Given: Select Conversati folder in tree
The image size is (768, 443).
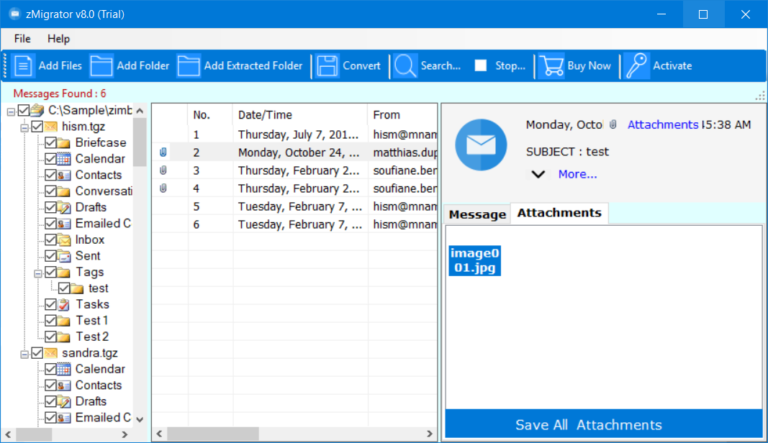Looking at the screenshot, I should coord(104,191).
